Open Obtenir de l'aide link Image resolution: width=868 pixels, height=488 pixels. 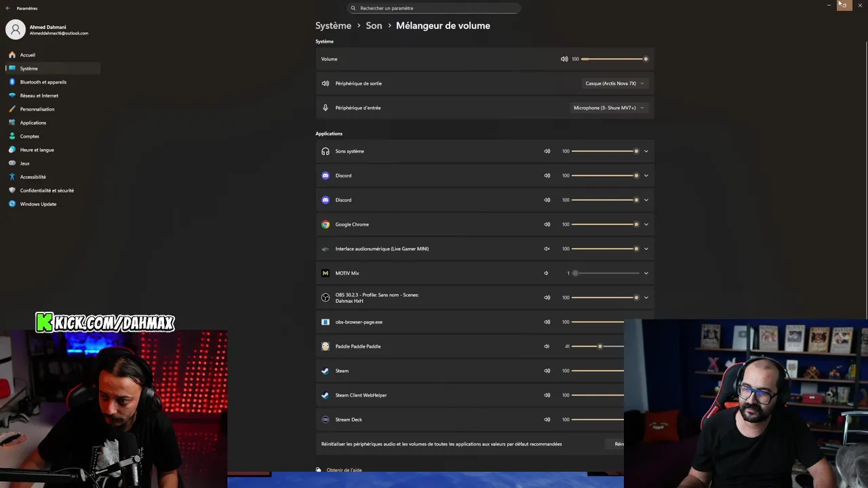pos(344,470)
